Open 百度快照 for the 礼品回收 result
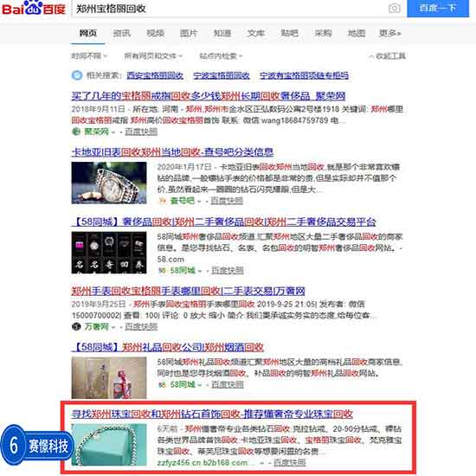The width and height of the screenshot is (476, 476). (x=228, y=384)
